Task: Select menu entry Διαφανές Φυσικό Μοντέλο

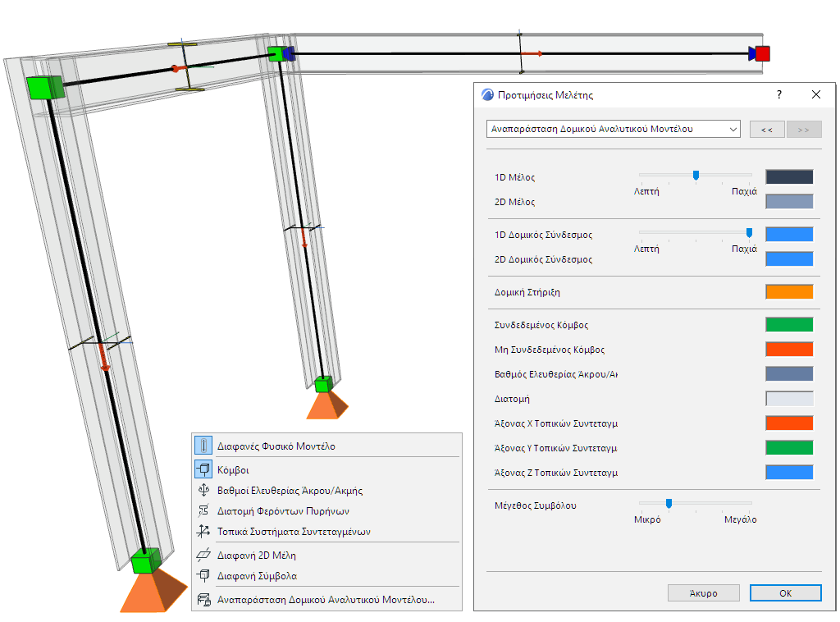Action: click(x=326, y=446)
